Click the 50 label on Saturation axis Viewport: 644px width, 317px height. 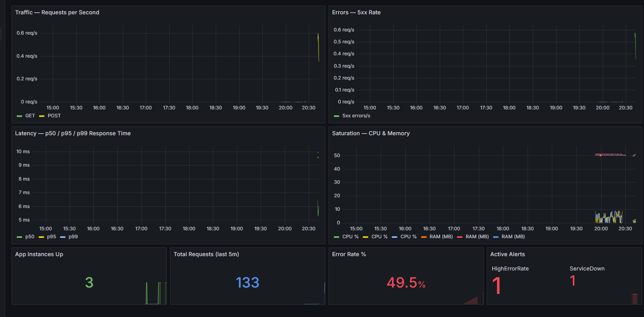point(337,156)
